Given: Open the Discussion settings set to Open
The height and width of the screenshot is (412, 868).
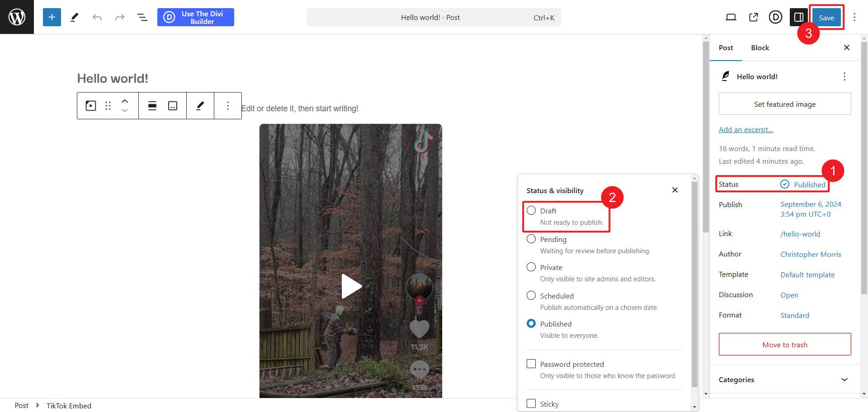Looking at the screenshot, I should (x=789, y=295).
